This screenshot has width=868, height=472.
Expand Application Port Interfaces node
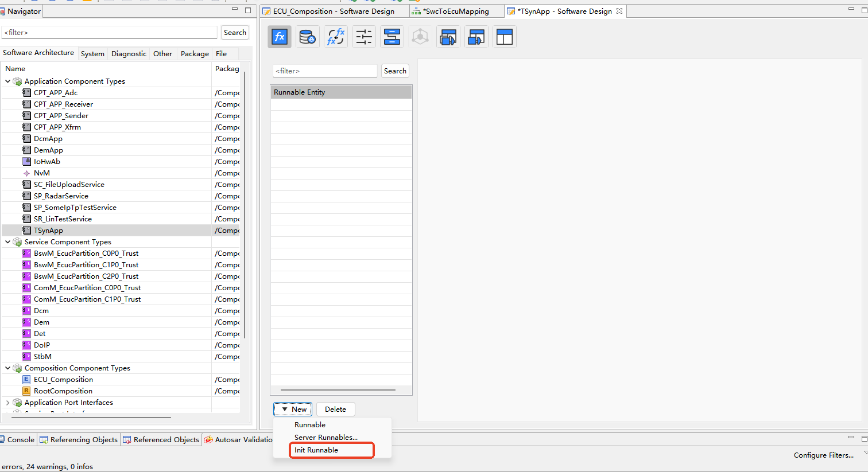(x=7, y=403)
